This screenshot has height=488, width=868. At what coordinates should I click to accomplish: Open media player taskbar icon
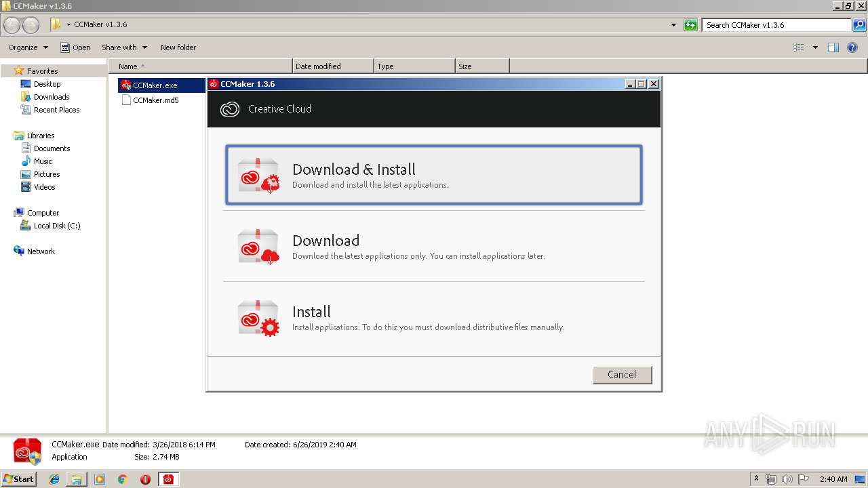tap(100, 479)
